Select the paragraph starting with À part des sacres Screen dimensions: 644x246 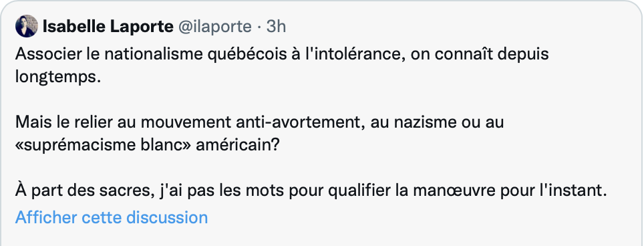click(x=311, y=191)
